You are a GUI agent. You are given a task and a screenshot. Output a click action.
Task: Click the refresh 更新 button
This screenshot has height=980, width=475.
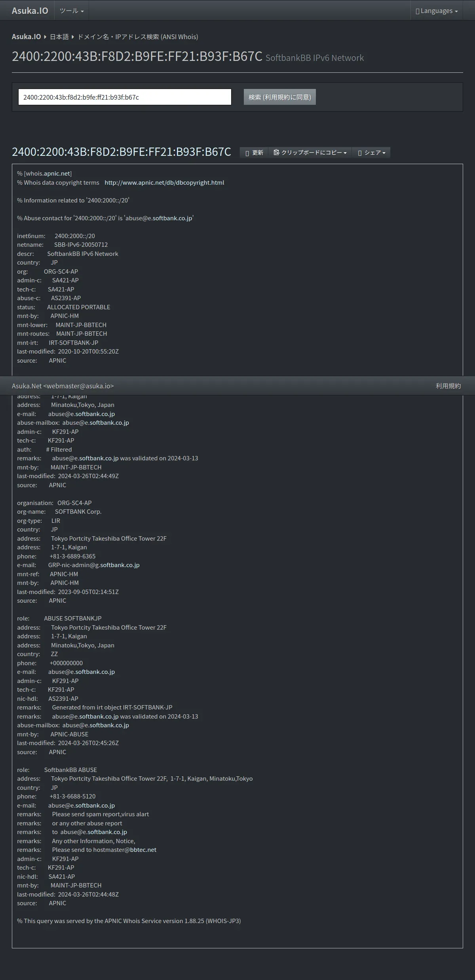tap(254, 153)
